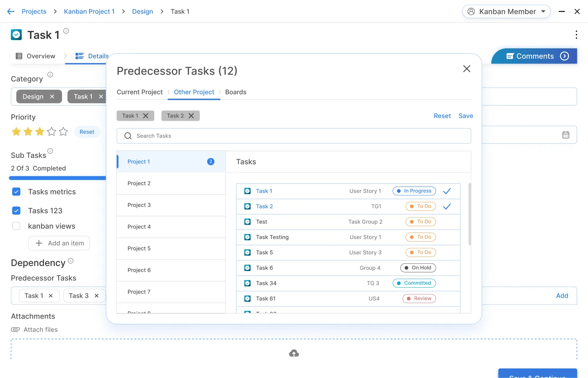Image resolution: width=588 pixels, height=378 pixels.
Task: Switch to the Boards tab
Action: (x=235, y=92)
